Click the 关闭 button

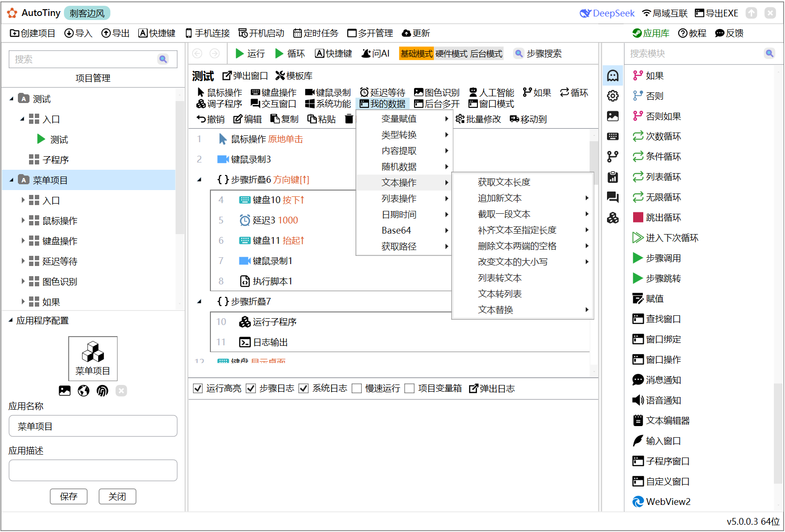(x=117, y=496)
